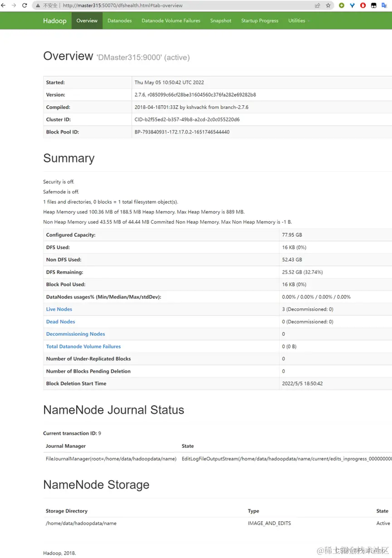392x558 pixels.
Task: Focus the address bar with master315 URL
Action: click(184, 5)
